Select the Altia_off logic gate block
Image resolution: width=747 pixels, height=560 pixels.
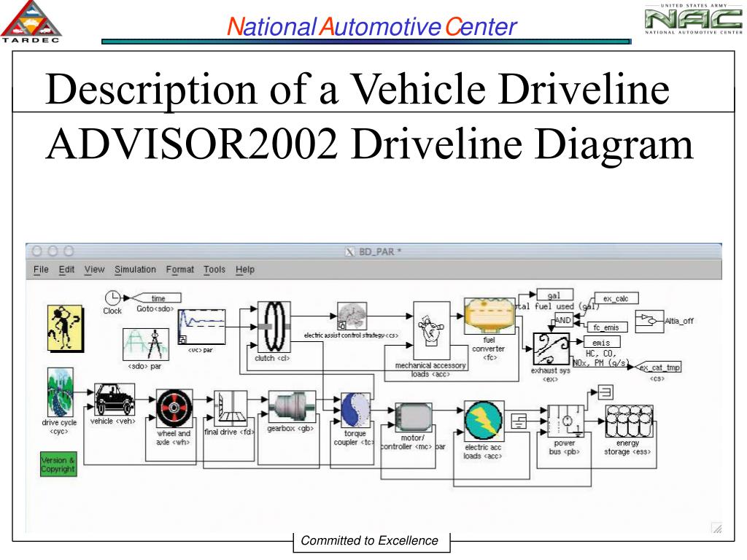[x=649, y=322]
